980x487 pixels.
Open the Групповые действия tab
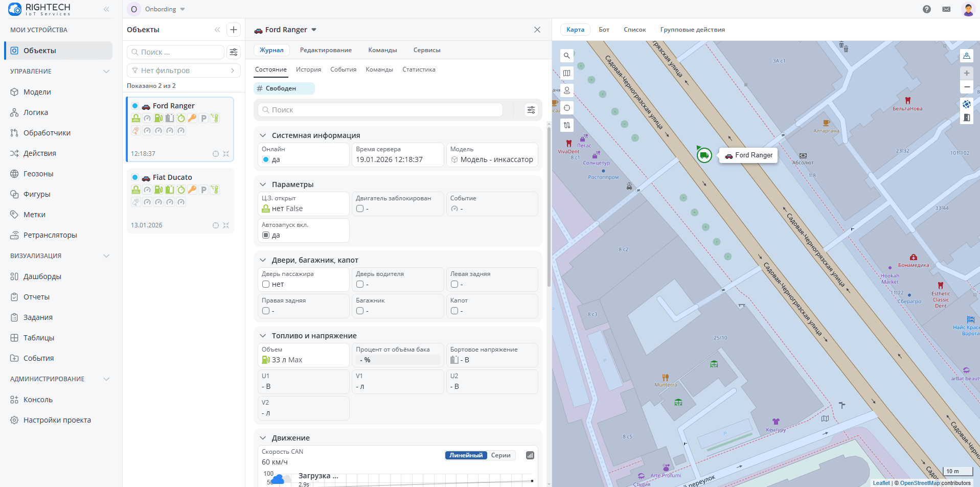coord(692,30)
